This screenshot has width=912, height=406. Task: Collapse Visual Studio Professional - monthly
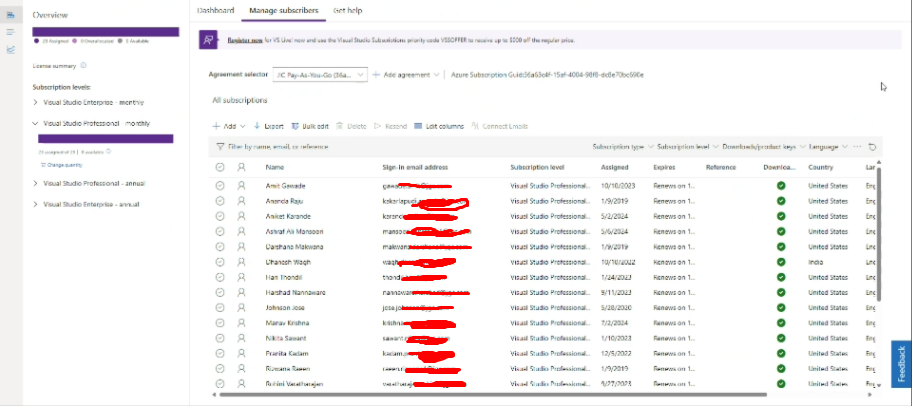[x=35, y=124]
